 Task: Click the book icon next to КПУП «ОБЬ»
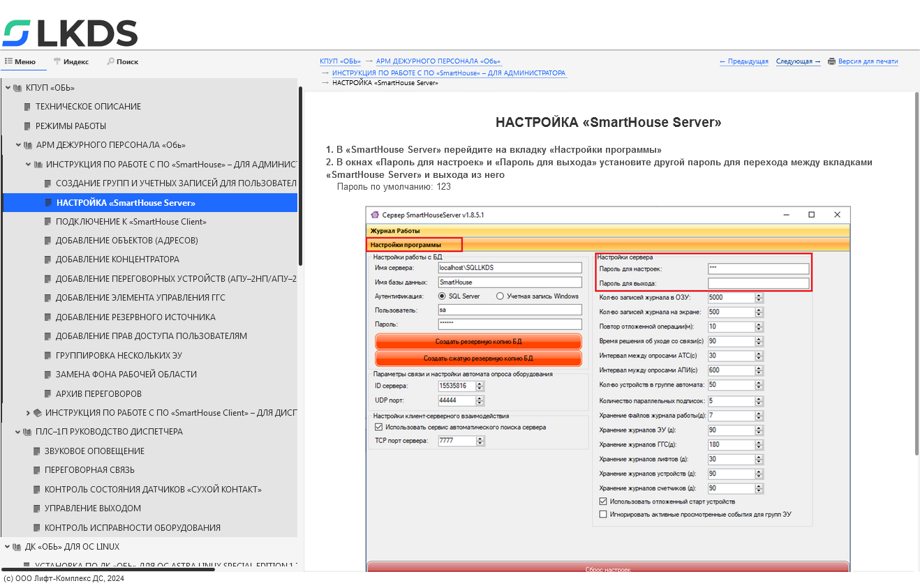tap(17, 88)
